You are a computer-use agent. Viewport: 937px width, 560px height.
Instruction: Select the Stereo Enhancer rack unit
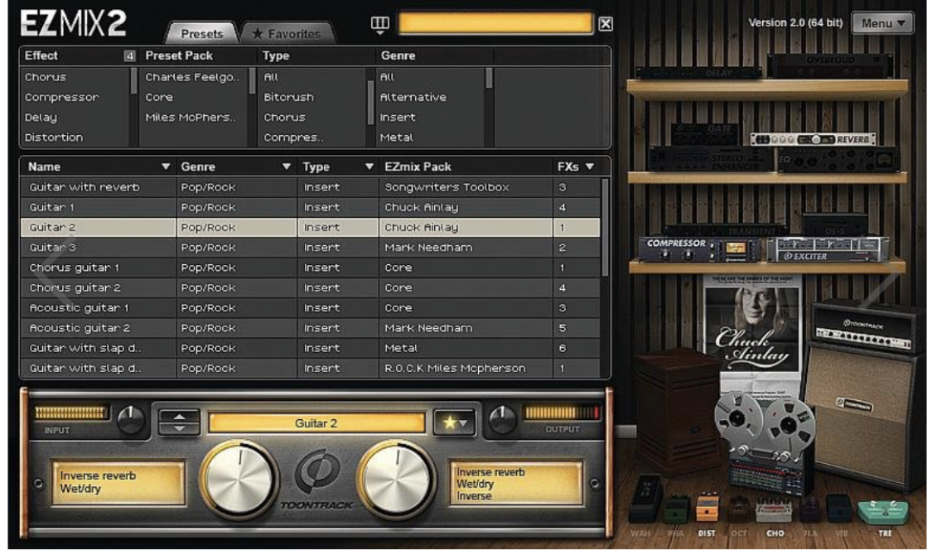711,159
